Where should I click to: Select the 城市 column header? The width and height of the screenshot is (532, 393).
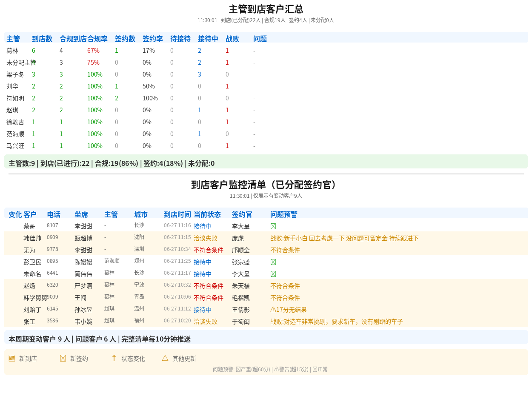tap(141, 214)
